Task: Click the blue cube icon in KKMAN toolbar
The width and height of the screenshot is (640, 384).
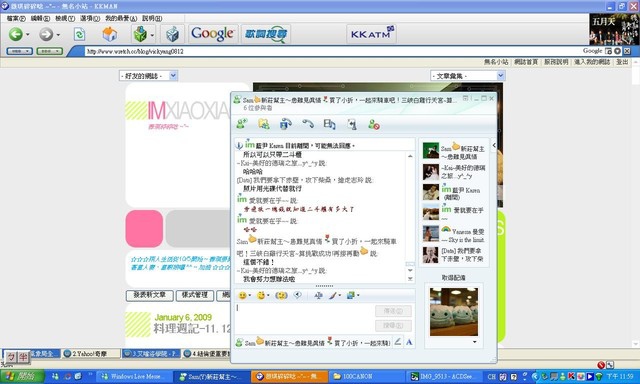Action: [x=172, y=34]
